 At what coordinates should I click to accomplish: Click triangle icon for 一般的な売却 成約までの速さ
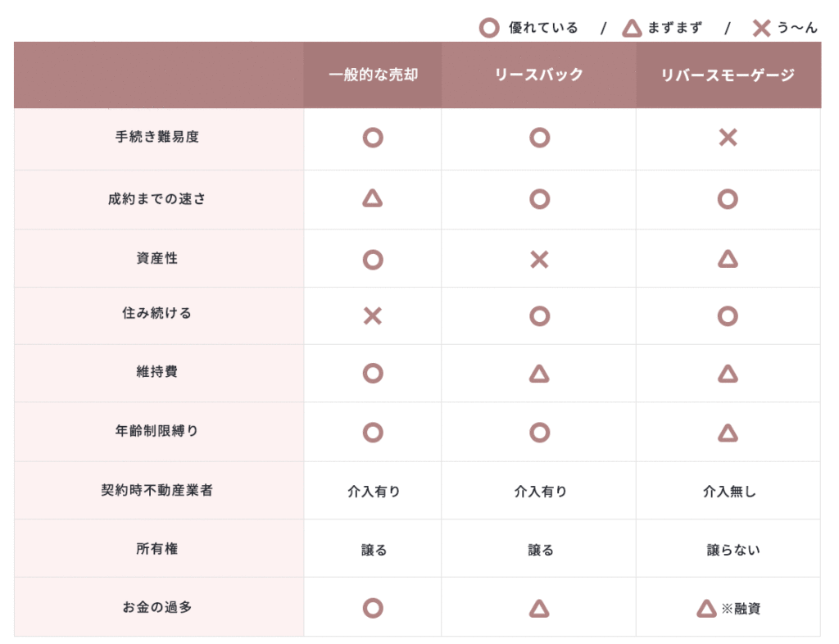point(373,198)
